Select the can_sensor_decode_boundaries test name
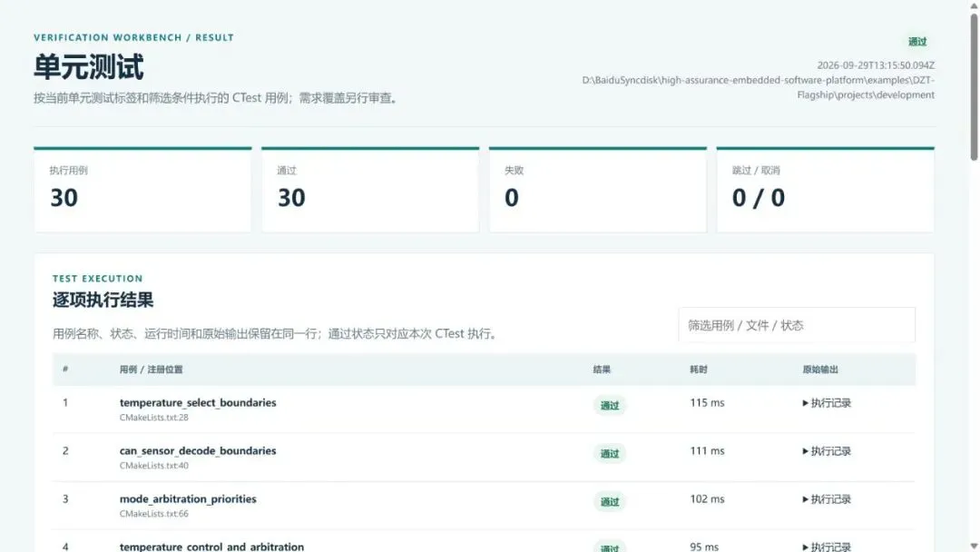The height and width of the screenshot is (552, 980). 198,450
